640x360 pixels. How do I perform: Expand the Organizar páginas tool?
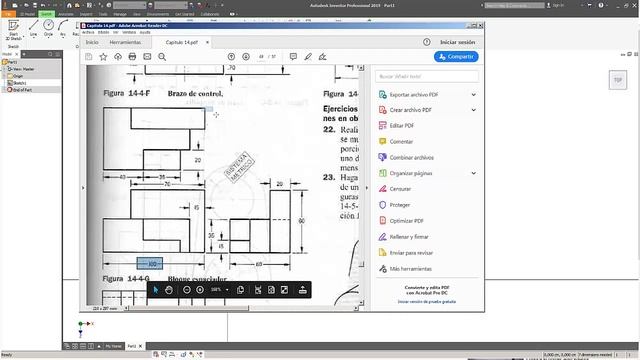point(473,173)
